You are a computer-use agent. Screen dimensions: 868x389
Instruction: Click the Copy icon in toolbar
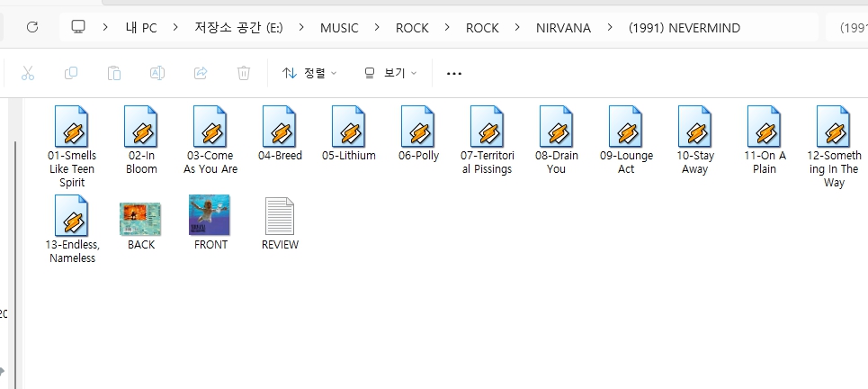tap(71, 73)
